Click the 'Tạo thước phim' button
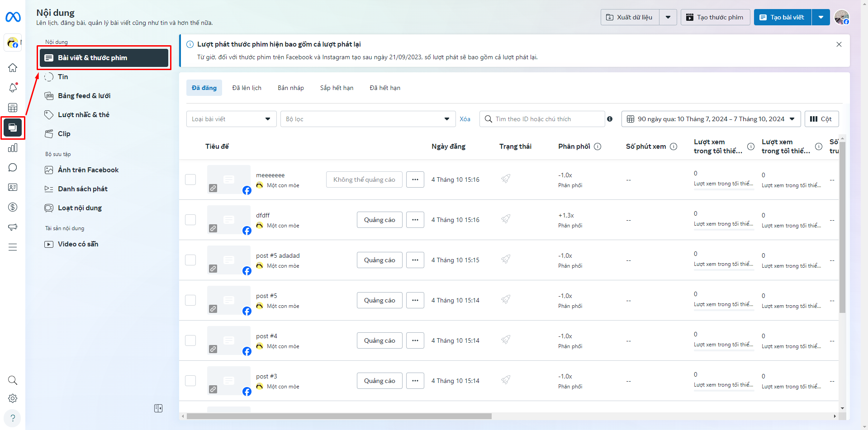868x430 pixels. [715, 17]
